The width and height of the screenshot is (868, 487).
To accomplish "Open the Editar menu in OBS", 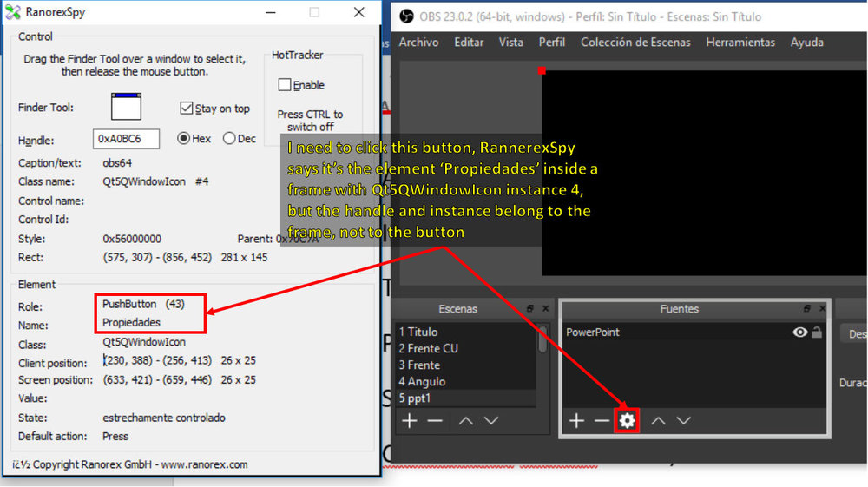I will pos(469,42).
